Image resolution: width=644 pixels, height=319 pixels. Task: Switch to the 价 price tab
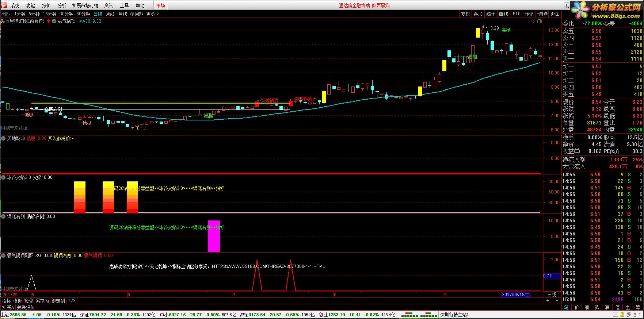[x=577, y=307]
